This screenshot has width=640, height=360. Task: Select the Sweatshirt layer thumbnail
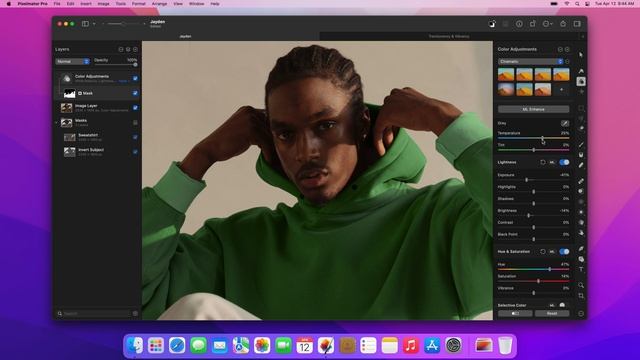pos(69,137)
